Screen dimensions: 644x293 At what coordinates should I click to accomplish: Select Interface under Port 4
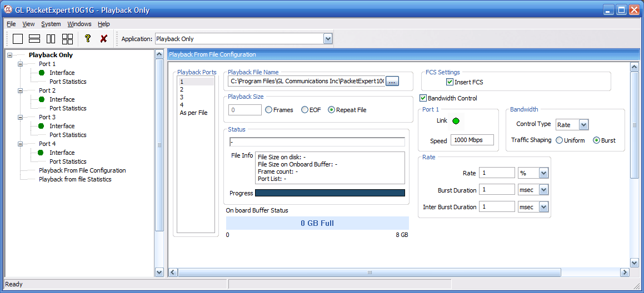pyautogui.click(x=62, y=153)
